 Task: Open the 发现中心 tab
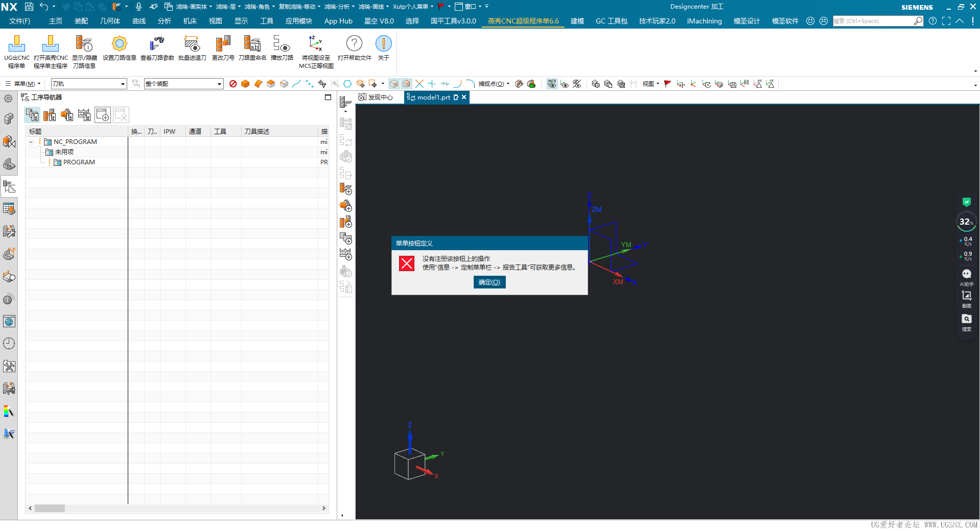click(376, 97)
